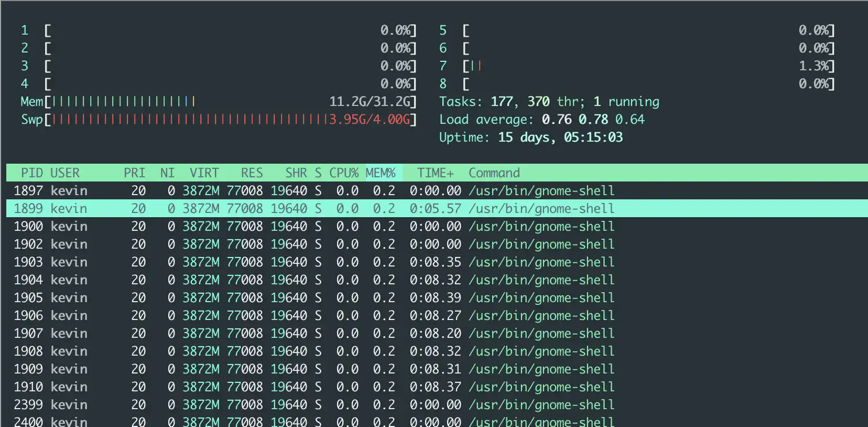Click CPU 2 meter label

pos(25,48)
